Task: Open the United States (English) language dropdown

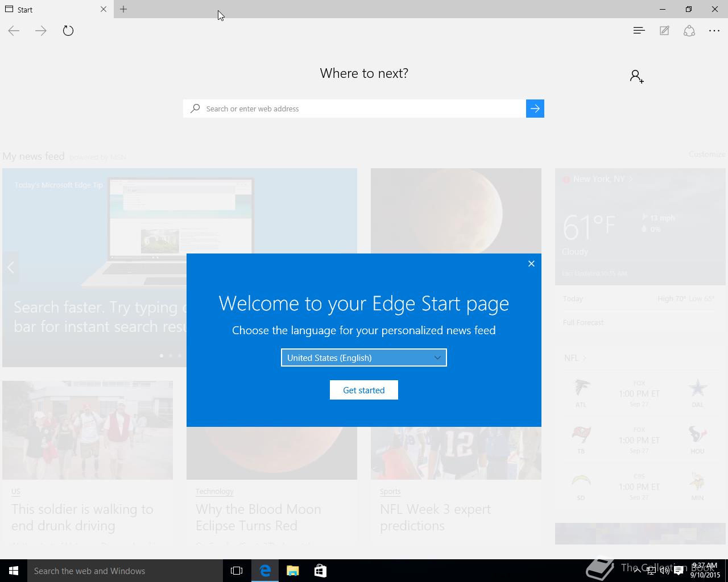Action: (364, 357)
